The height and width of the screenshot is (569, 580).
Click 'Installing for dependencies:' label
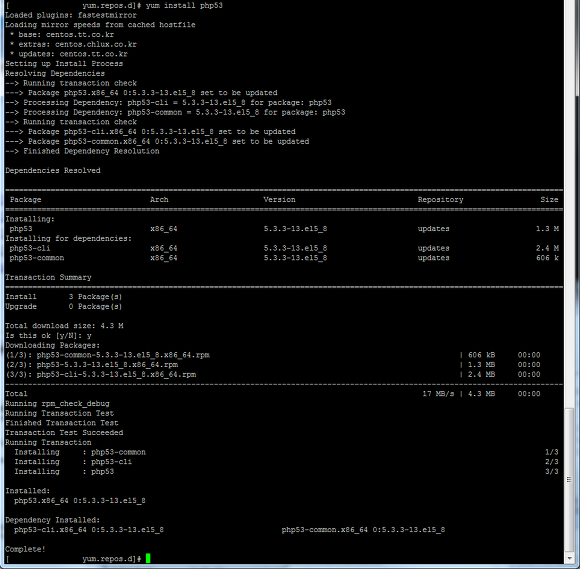pyautogui.click(x=68, y=239)
